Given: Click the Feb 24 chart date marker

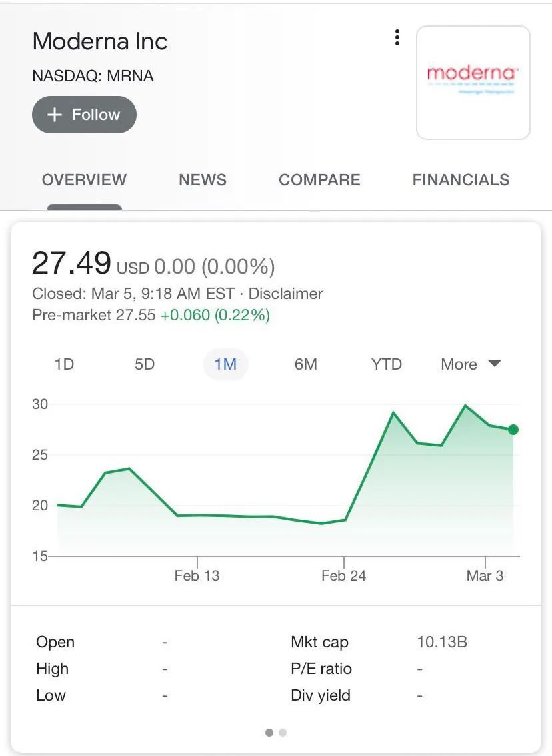Looking at the screenshot, I should tap(343, 575).
